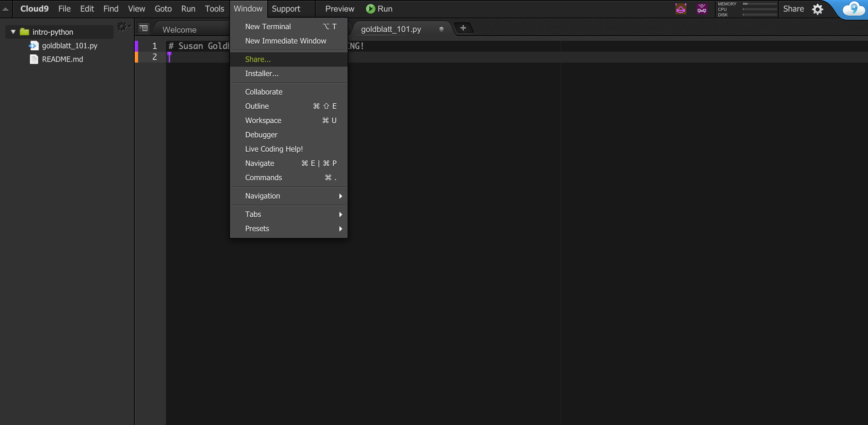Click the Share button in top bar
Viewport: 868px width, 425px height.
tap(793, 9)
